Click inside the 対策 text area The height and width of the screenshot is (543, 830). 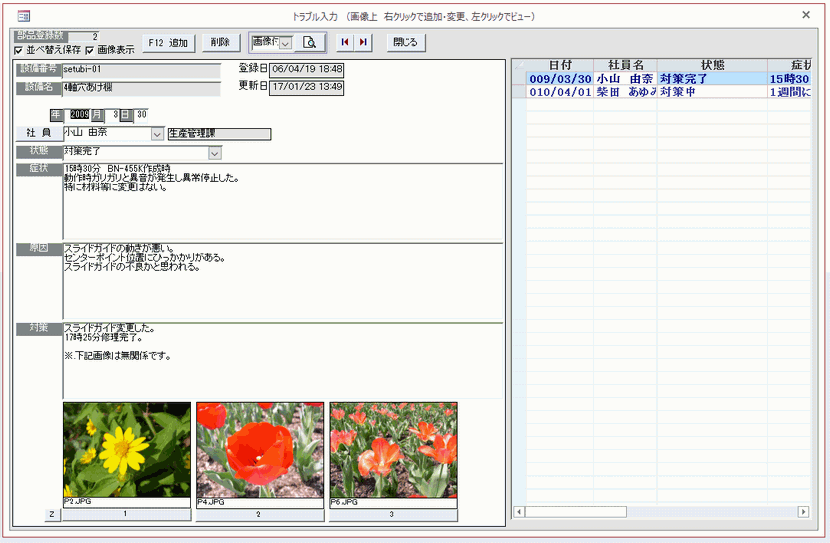283,360
